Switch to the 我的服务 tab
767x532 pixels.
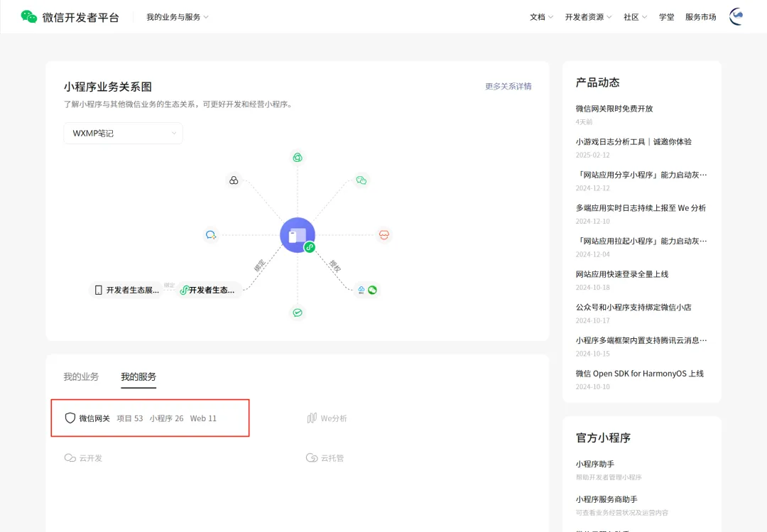(138, 376)
